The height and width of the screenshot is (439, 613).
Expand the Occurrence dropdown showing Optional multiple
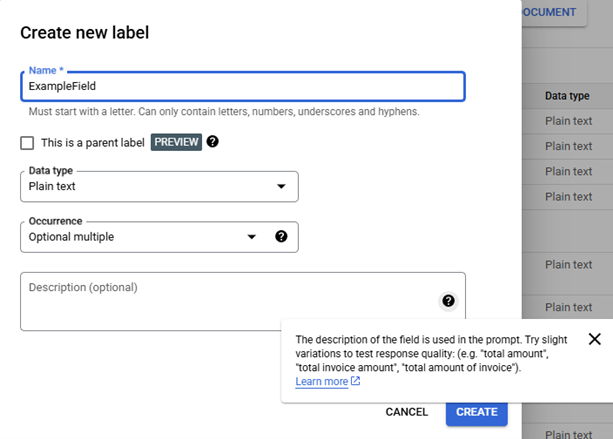click(140, 237)
